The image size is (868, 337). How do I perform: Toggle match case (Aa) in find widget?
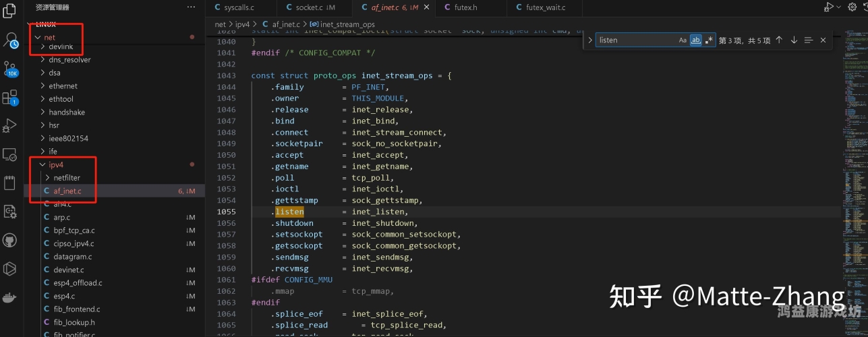[683, 40]
